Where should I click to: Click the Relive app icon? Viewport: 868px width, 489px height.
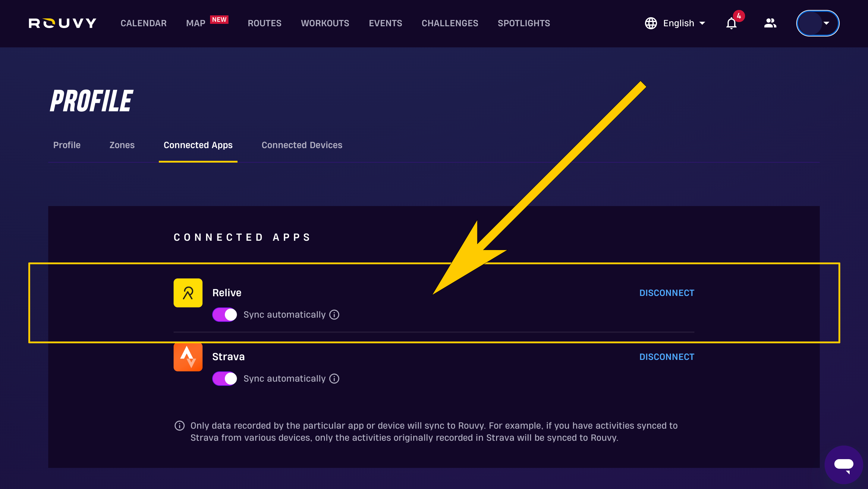tap(188, 293)
